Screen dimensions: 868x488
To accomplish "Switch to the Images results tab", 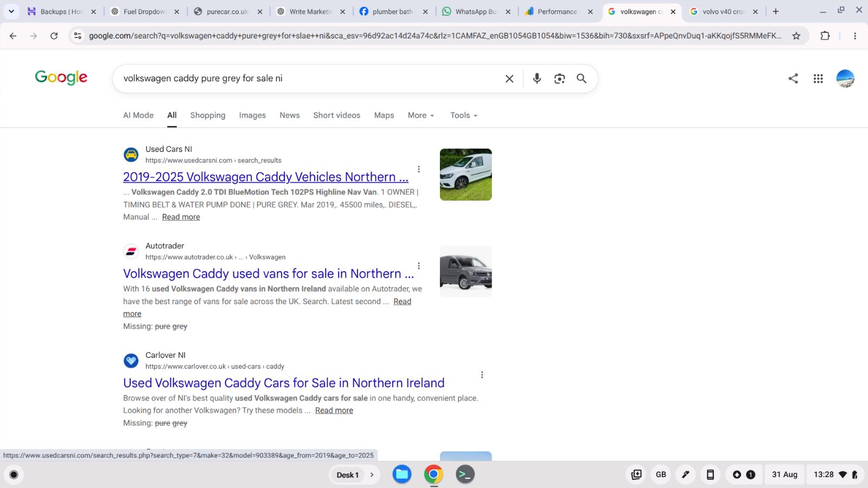I will coord(252,115).
